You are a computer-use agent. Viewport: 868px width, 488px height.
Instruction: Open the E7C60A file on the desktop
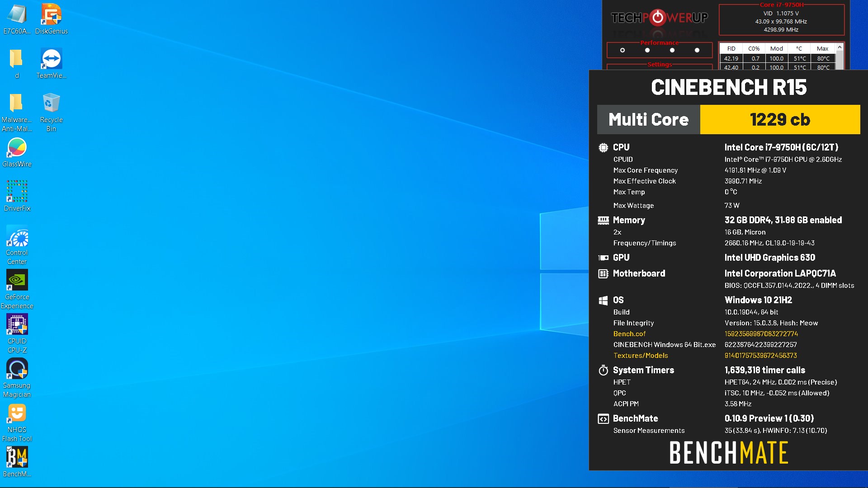[17, 19]
